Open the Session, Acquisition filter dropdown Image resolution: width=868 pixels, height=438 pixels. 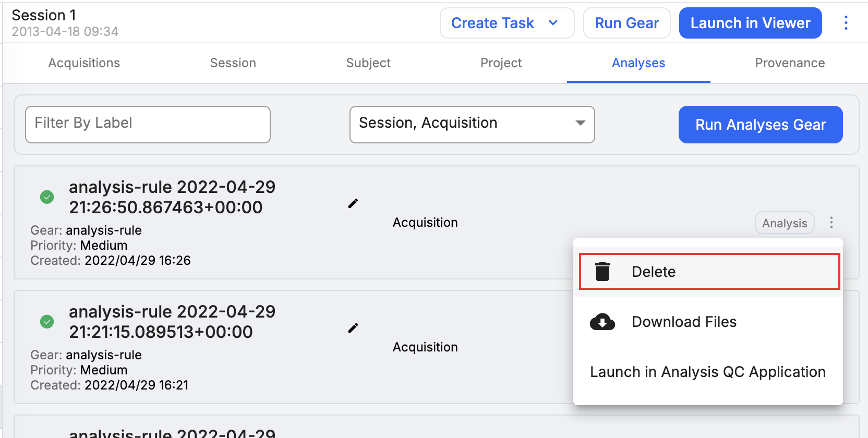click(x=472, y=125)
